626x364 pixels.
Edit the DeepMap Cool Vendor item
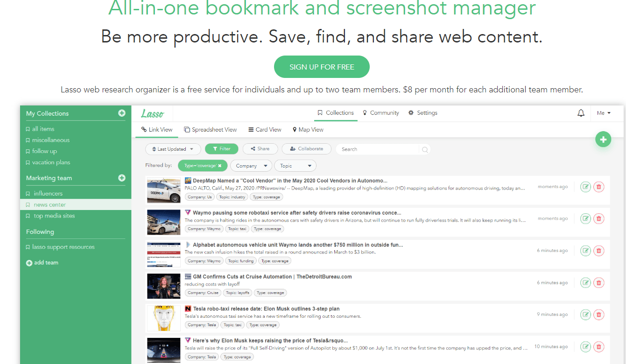click(585, 187)
